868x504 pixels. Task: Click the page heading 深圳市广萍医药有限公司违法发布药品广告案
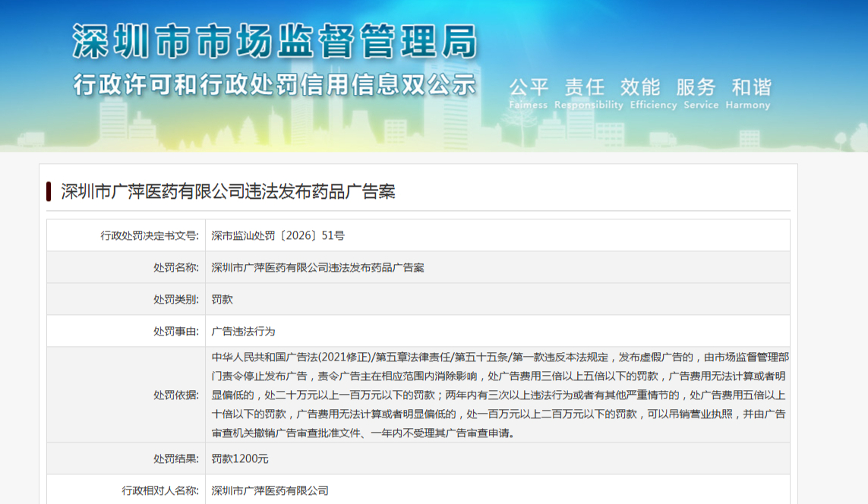click(x=228, y=191)
